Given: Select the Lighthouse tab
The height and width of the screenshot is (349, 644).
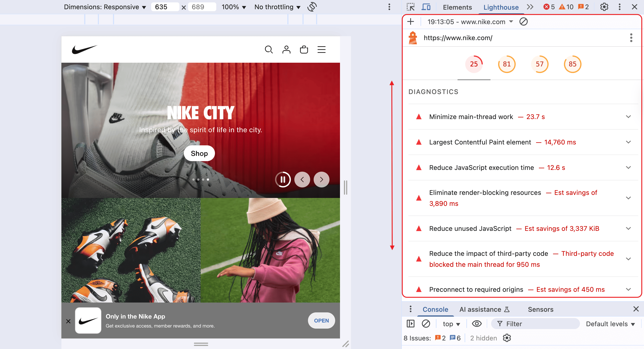Looking at the screenshot, I should pos(501,7).
